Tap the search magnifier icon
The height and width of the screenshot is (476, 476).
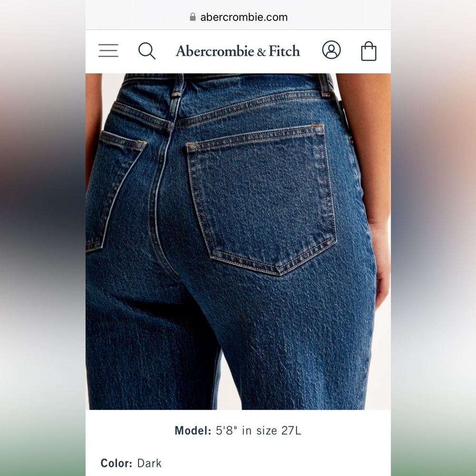coord(147,51)
